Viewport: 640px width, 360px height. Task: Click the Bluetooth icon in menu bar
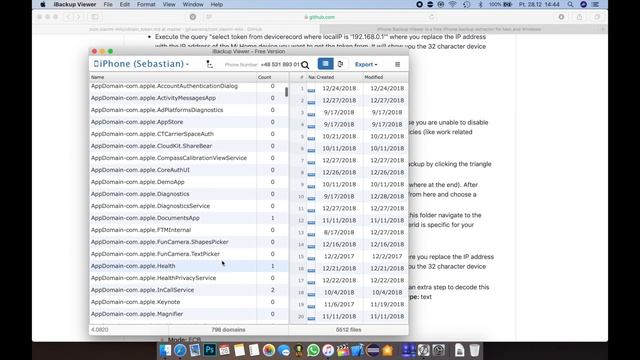pyautogui.click(x=480, y=4)
